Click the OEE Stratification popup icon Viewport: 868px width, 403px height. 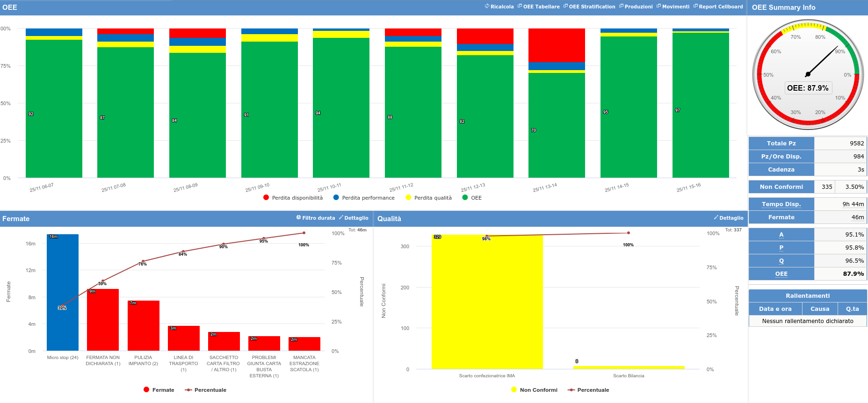point(565,7)
